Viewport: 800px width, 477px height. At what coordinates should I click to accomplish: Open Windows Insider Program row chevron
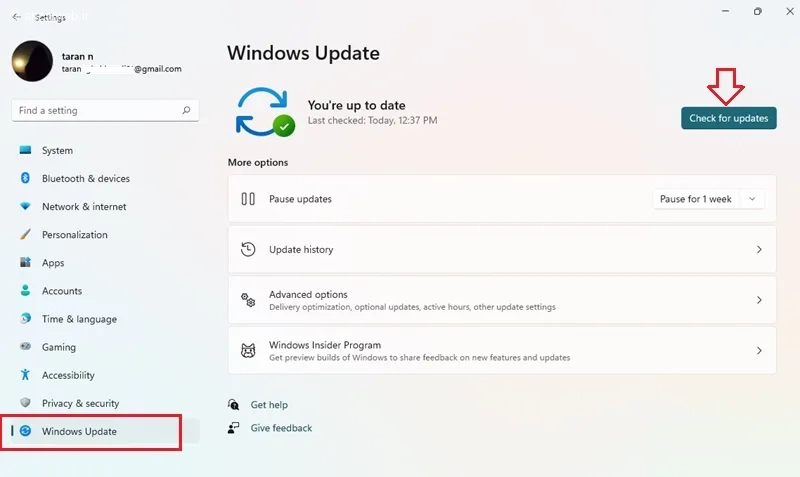759,351
